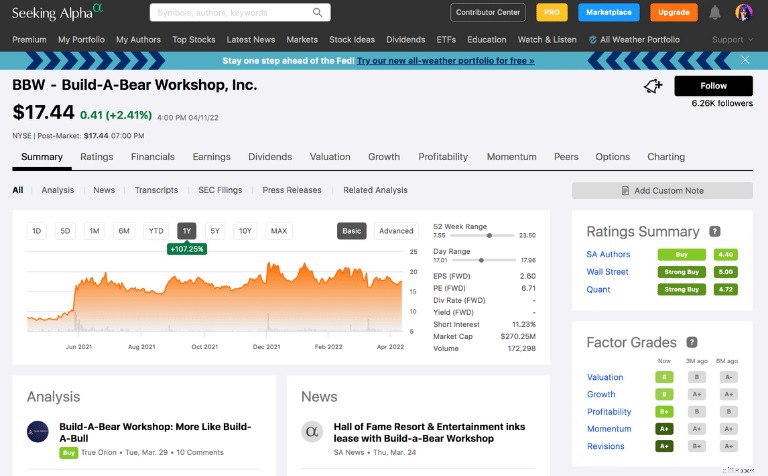Open the Contributor Center
Image resolution: width=768 pixels, height=476 pixels.
[488, 12]
